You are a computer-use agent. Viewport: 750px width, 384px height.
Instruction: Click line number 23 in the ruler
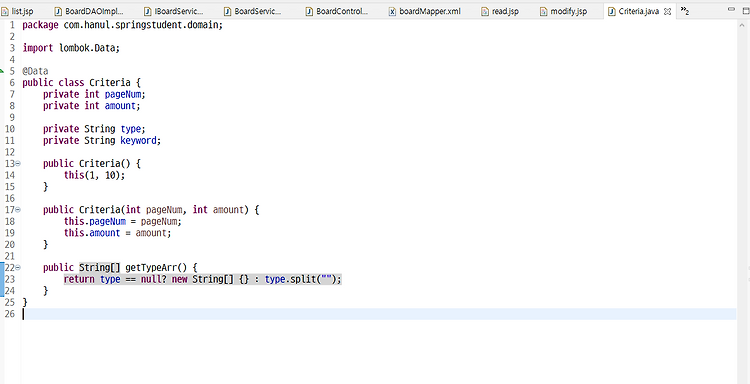(x=10, y=279)
